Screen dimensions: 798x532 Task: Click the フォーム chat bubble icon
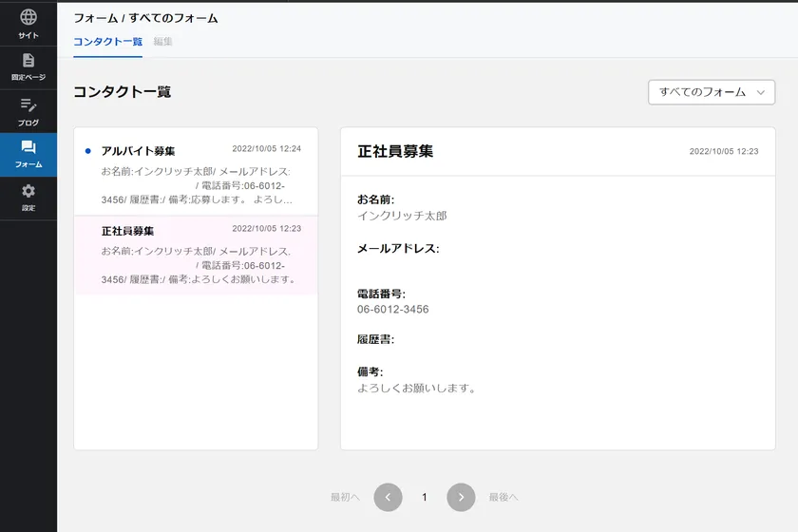28,148
